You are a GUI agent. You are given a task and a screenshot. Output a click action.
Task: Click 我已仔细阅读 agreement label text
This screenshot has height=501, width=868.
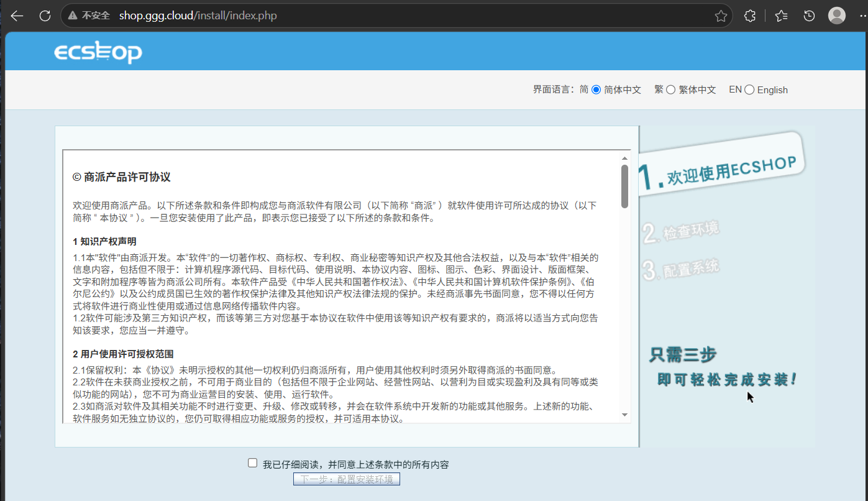coord(355,464)
